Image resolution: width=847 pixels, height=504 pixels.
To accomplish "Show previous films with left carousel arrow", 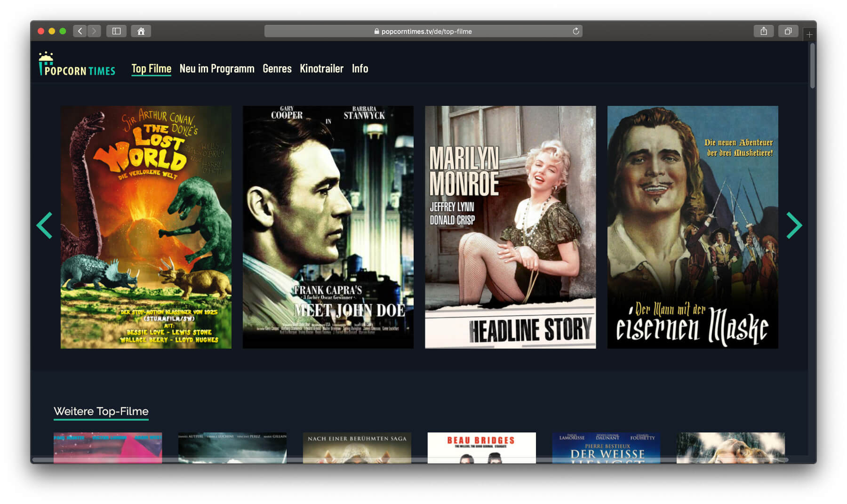I will [45, 225].
